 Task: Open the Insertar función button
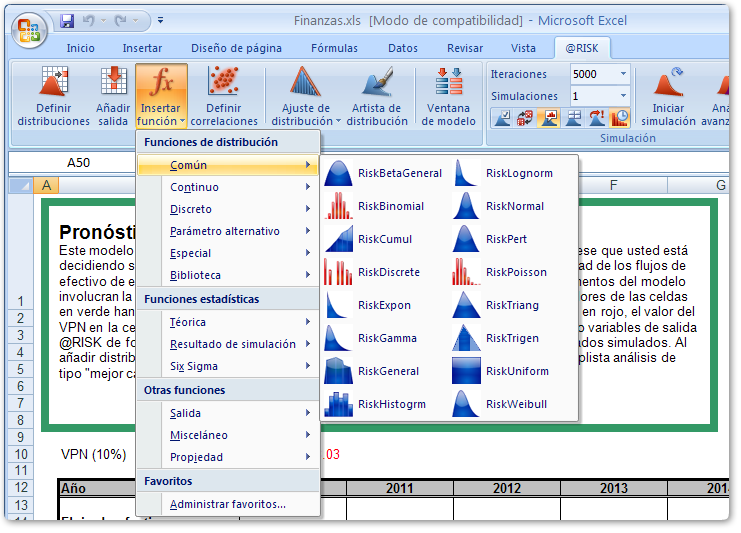click(x=161, y=96)
